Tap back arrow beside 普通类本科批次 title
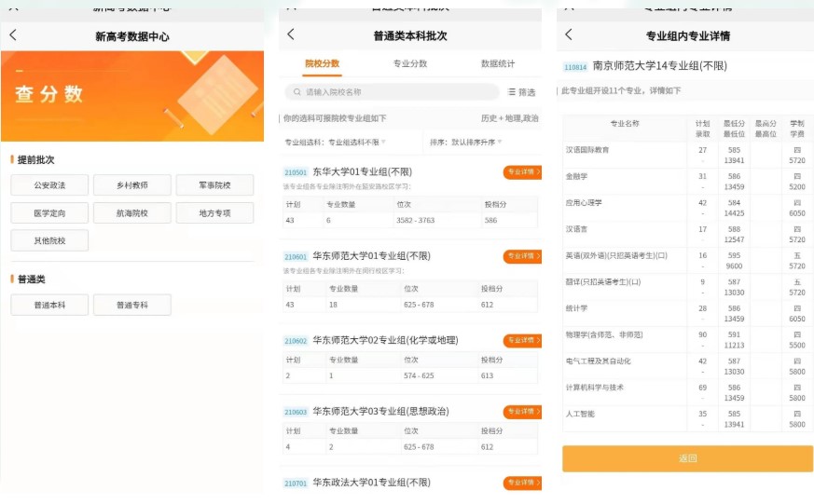This screenshot has width=814, height=504. [291, 34]
